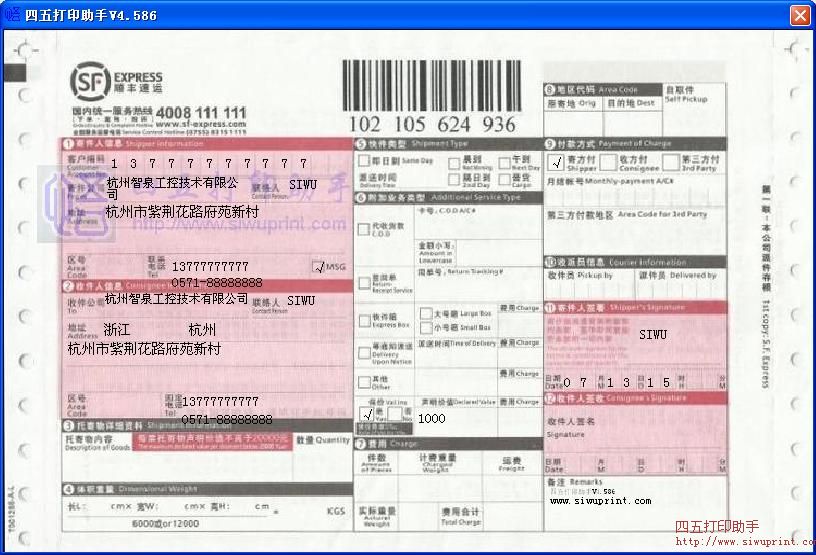This screenshot has height=555, width=816.
Task: Tick the 普货 Cargo checkbox
Action: tap(504, 180)
